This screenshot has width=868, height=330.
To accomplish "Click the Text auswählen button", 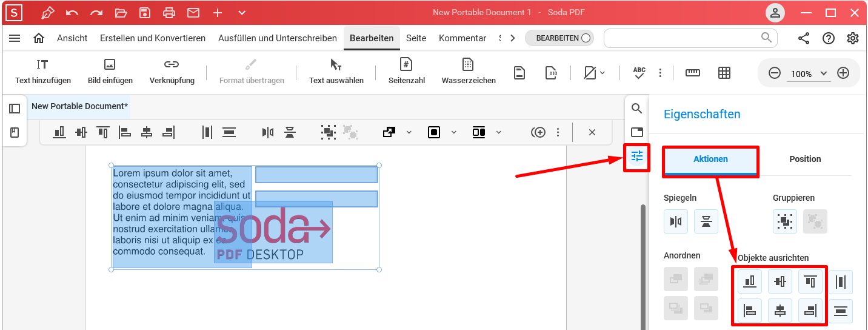I will 336,72.
